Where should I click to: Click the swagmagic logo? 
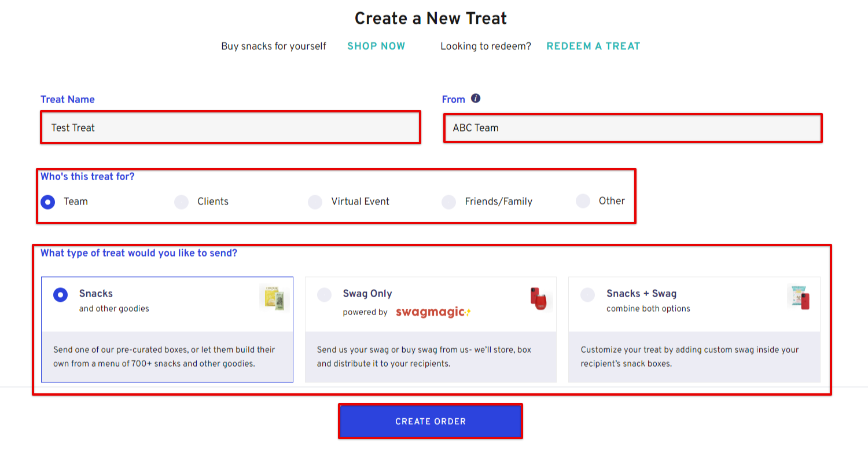(x=433, y=312)
